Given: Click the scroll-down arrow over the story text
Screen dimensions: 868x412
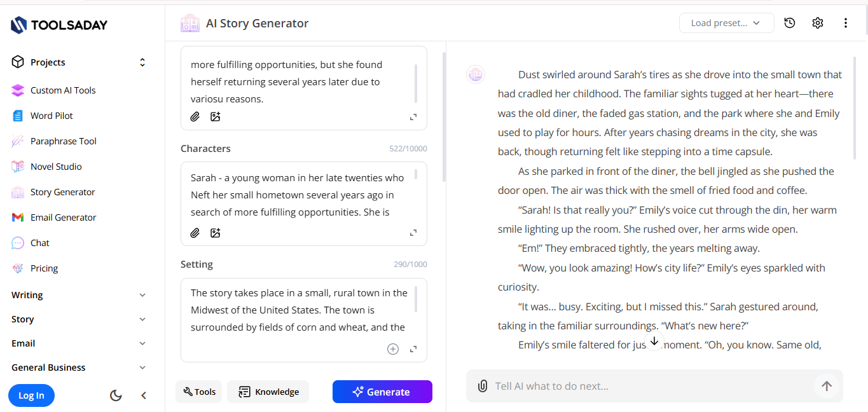Looking at the screenshot, I should [x=654, y=341].
